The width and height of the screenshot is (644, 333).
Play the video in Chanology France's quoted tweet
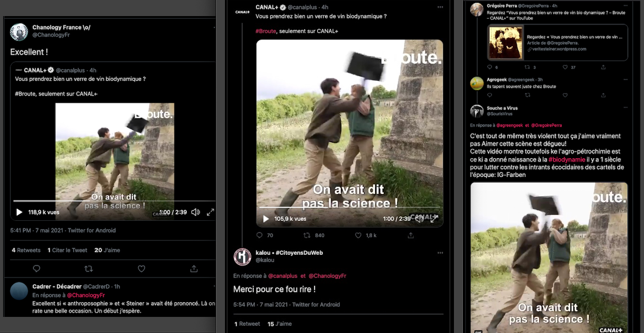coord(19,212)
